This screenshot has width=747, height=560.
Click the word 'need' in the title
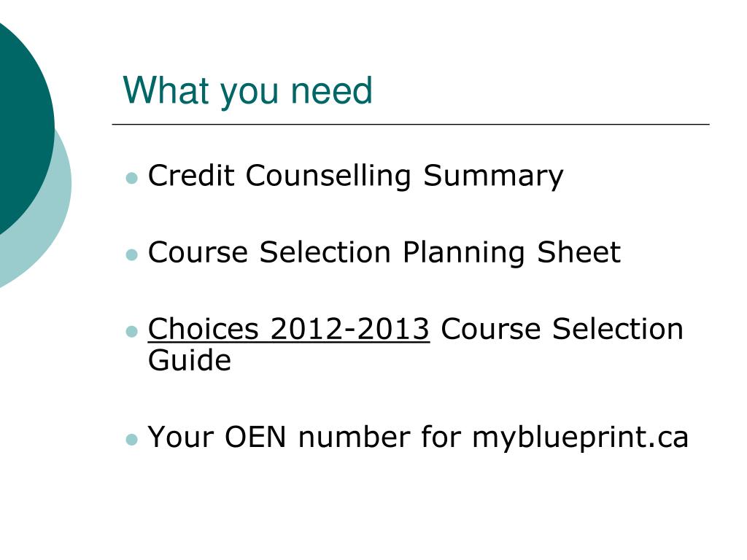(x=331, y=90)
